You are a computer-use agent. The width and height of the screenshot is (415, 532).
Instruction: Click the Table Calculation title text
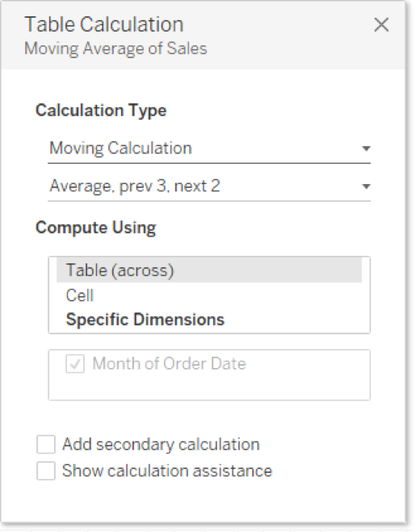tap(104, 25)
